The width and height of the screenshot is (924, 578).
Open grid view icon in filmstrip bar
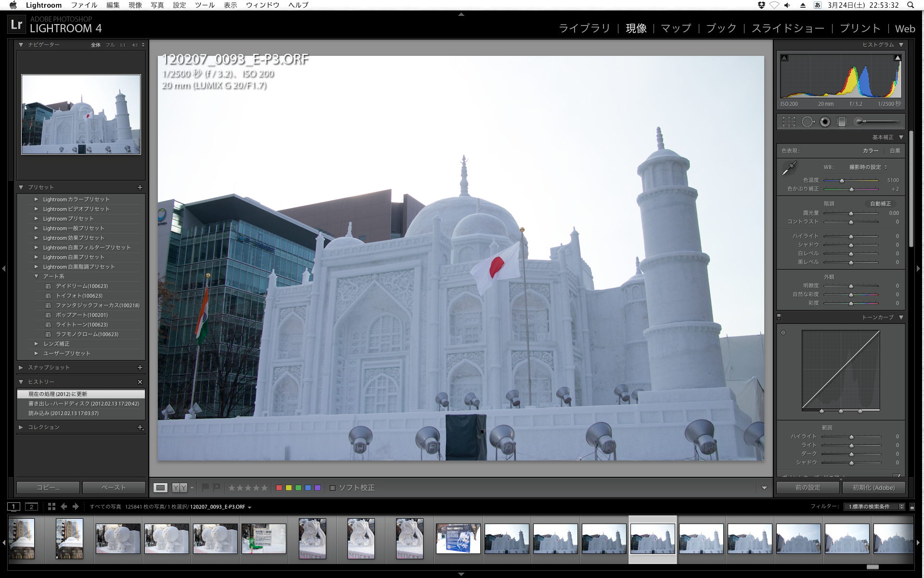click(x=51, y=506)
